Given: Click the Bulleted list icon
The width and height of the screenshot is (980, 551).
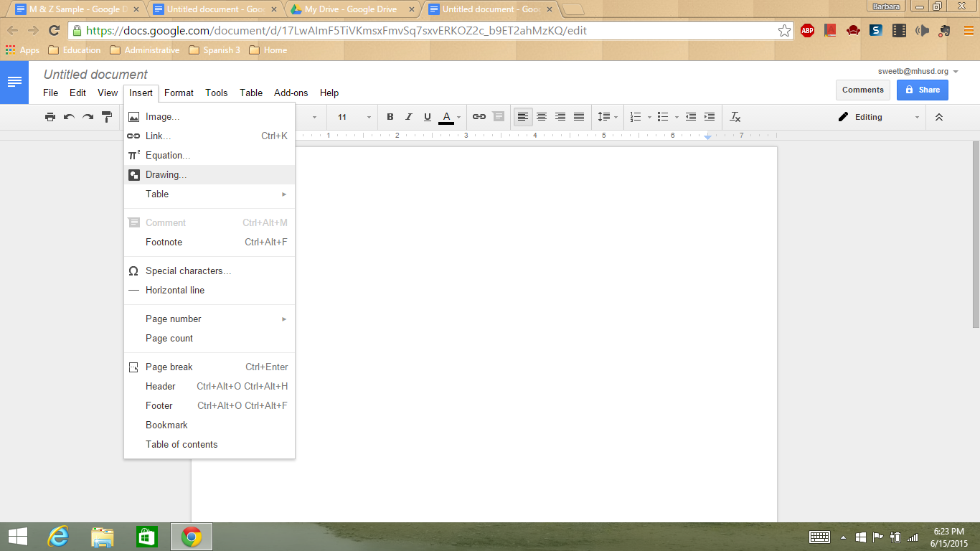Looking at the screenshot, I should 663,117.
